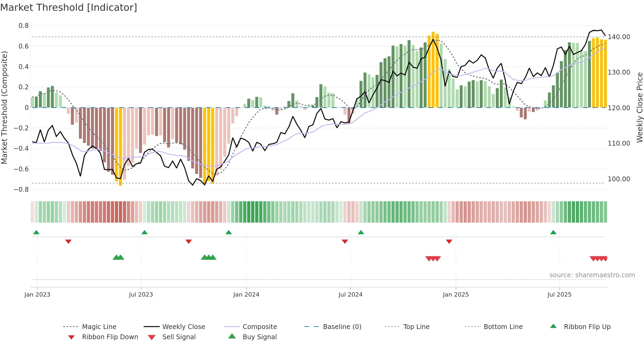This screenshot has width=644, height=362.
Task: Click the Ribbon Flip Down marker before January 2025
Action: pyautogui.click(x=449, y=242)
